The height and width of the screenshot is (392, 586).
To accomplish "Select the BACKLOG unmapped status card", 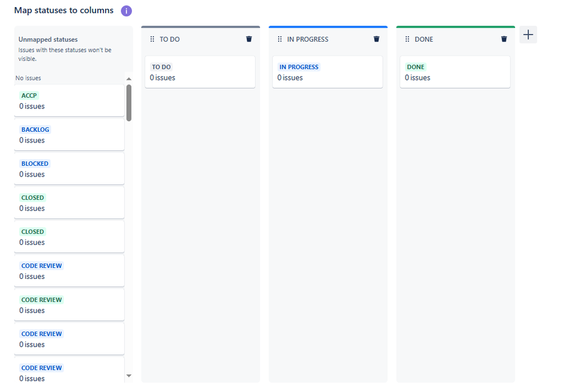I will pyautogui.click(x=69, y=134).
